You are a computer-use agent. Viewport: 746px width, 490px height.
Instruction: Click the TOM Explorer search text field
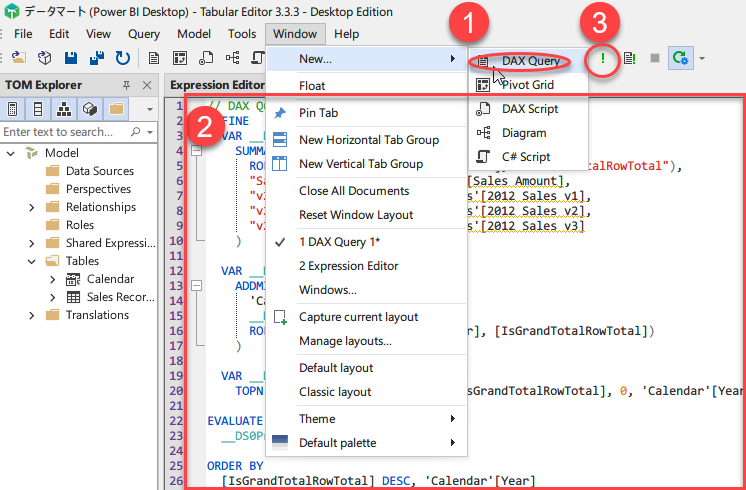tap(64, 132)
